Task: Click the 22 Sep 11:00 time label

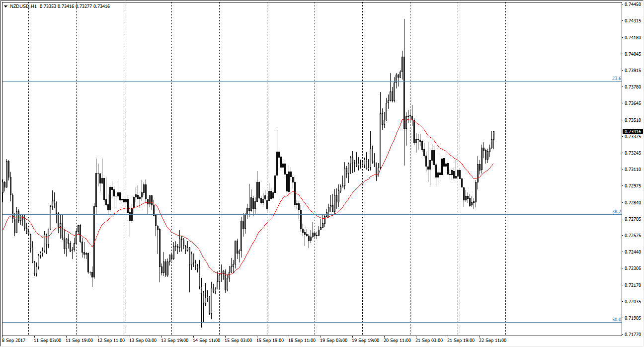Action: (491, 341)
